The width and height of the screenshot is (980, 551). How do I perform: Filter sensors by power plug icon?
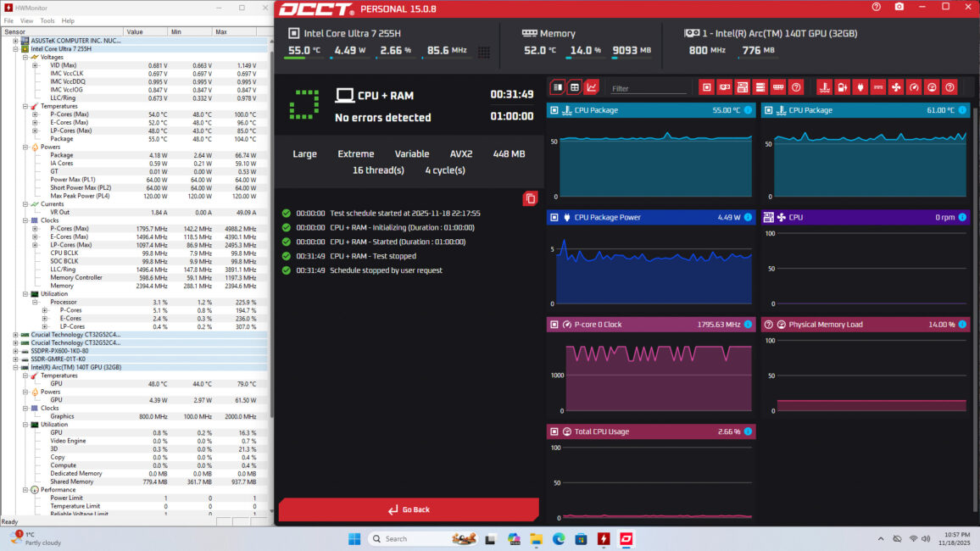[860, 87]
